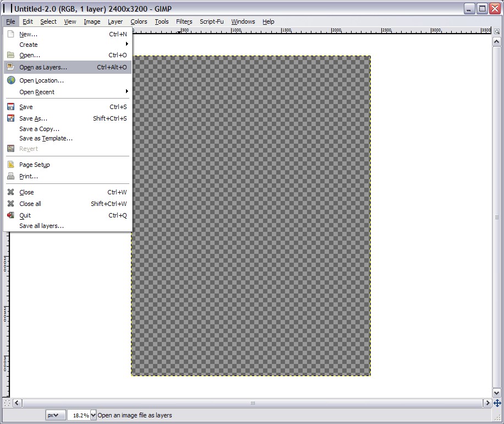
Task: Open the px unit dropdown in status bar
Action: tap(56, 415)
